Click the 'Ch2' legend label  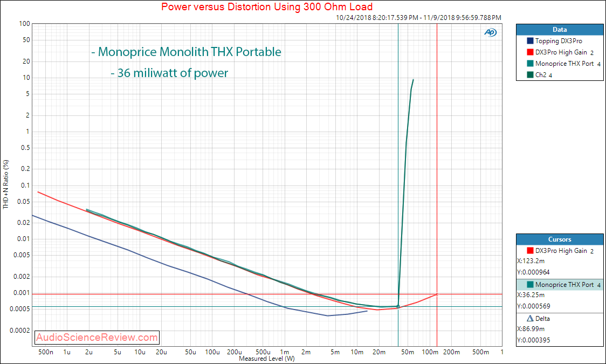[541, 74]
